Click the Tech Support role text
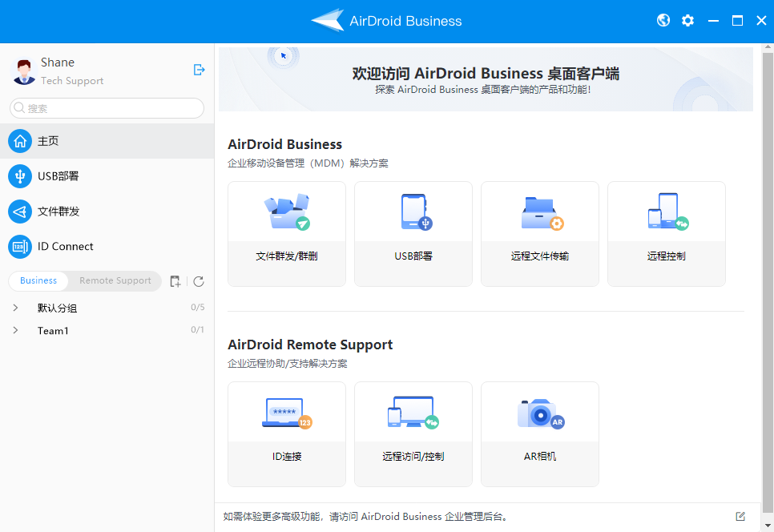 tap(72, 81)
